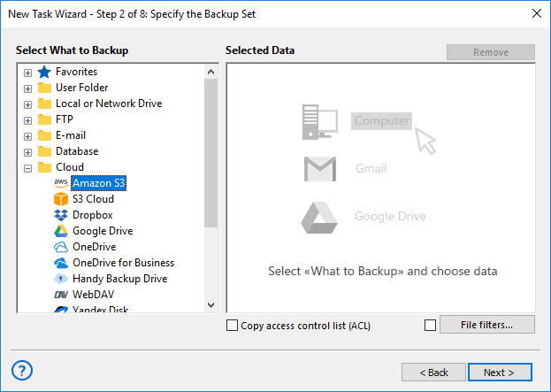Click the Local or Network Drive label
The height and width of the screenshot is (392, 551).
109,104
